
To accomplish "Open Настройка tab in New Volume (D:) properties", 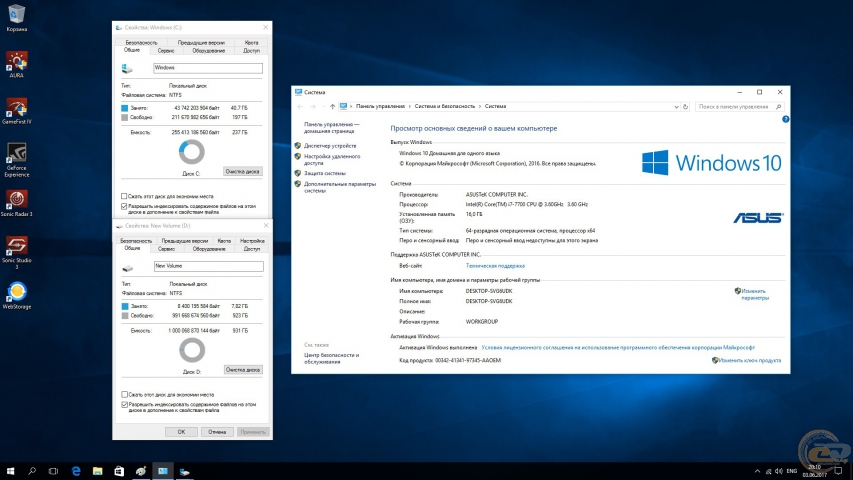I will (x=252, y=241).
